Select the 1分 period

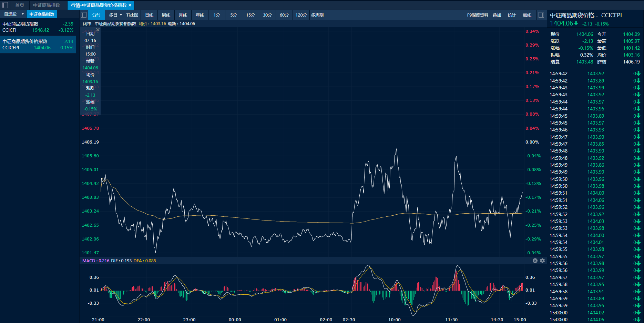217,15
